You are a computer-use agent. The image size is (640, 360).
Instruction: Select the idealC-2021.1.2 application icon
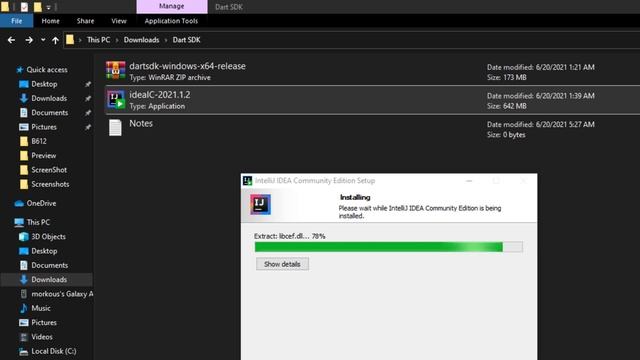116,100
